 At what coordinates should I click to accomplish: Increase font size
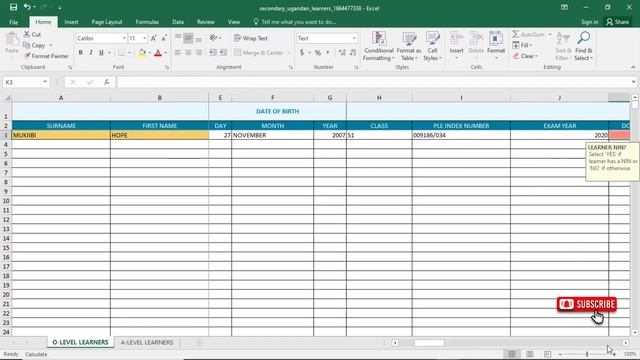(x=153, y=38)
